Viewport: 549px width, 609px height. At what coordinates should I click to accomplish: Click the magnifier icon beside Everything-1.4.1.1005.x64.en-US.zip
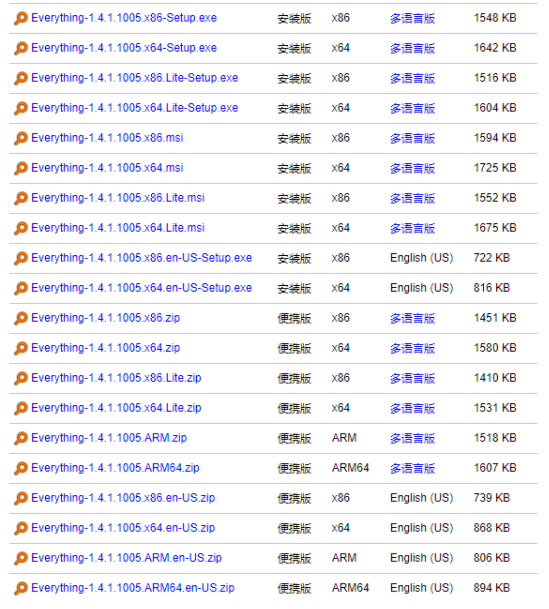(x=21, y=528)
